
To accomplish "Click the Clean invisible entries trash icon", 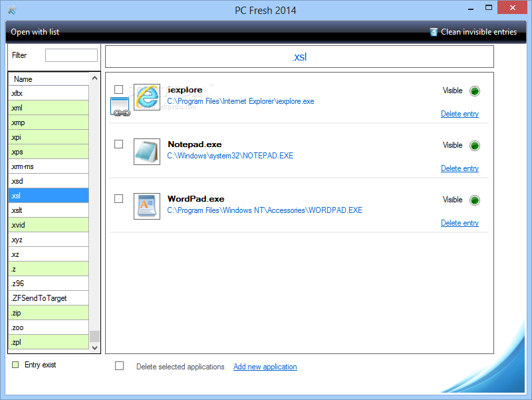I will click(434, 32).
